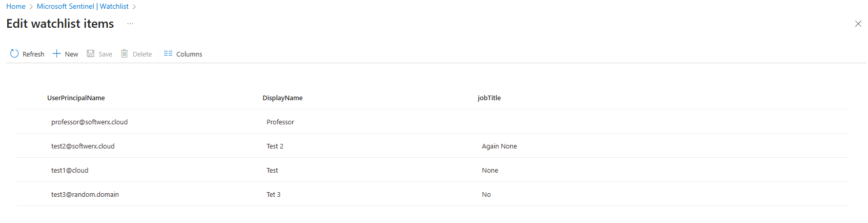Click the Refresh circular arrow icon
The width and height of the screenshot is (868, 223).
click(14, 53)
